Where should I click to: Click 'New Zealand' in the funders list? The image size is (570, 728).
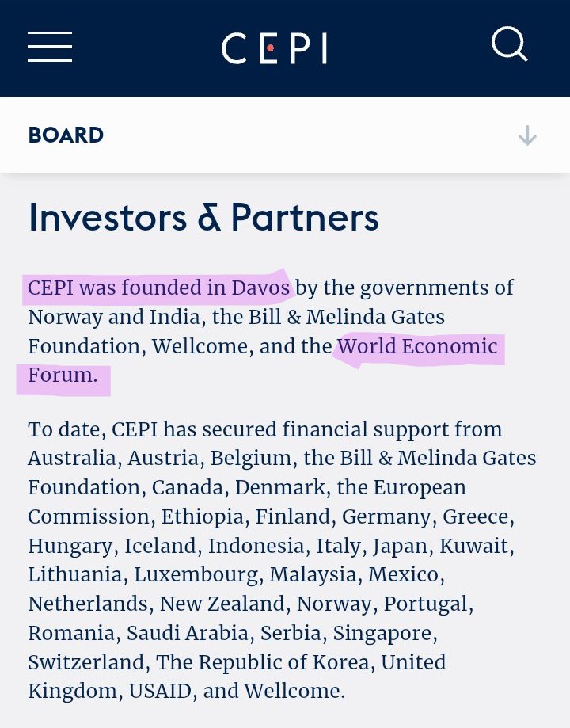coord(222,604)
